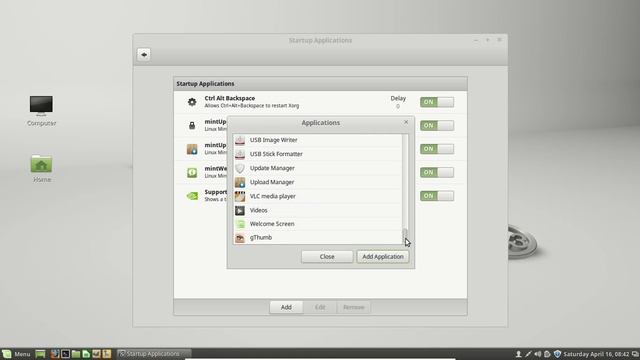Click the Update Manager shield icon in list

pyautogui.click(x=240, y=168)
